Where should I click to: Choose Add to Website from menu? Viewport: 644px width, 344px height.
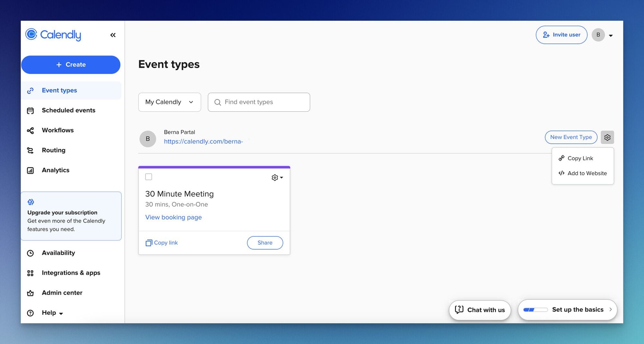(583, 173)
